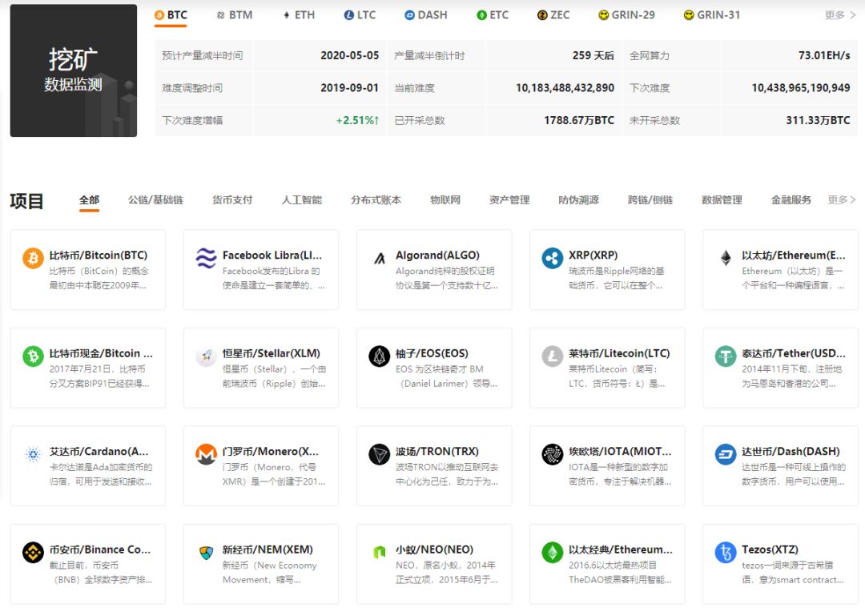The height and width of the screenshot is (616, 865).
Task: Click the NEO green icon
Action: [x=380, y=552]
